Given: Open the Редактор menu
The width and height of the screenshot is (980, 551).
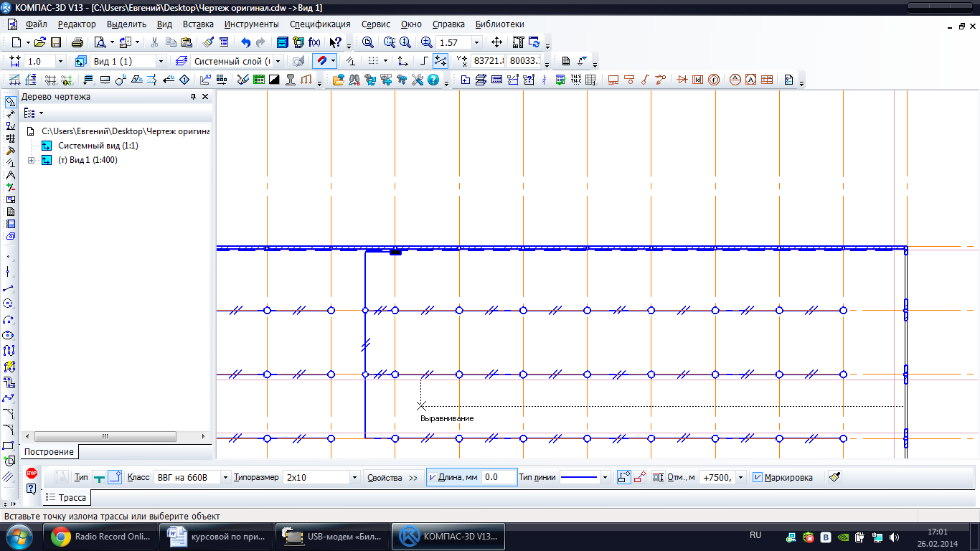Looking at the screenshot, I should [77, 24].
